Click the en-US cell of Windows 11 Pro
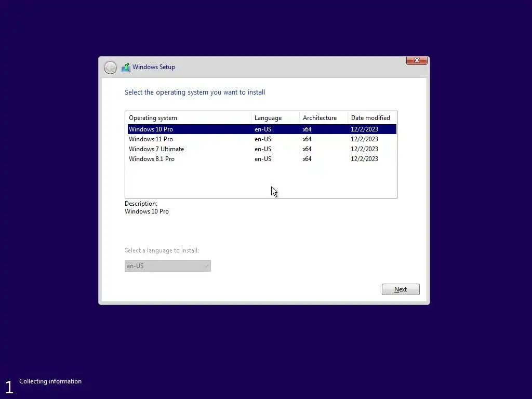The width and height of the screenshot is (532, 399). 263,139
